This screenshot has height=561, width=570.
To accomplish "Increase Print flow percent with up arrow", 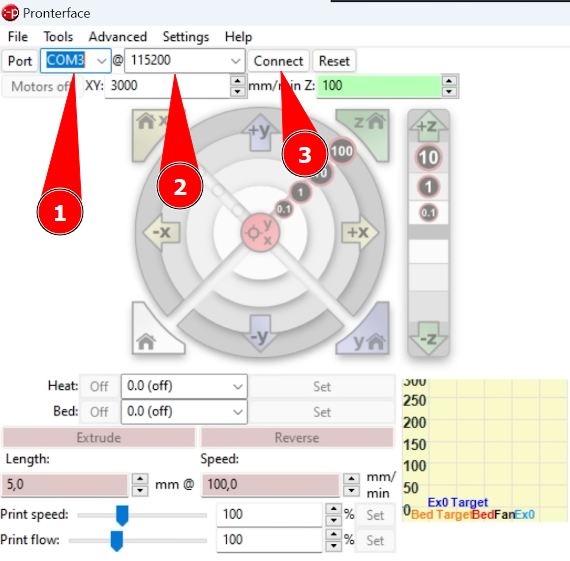I will coord(334,534).
